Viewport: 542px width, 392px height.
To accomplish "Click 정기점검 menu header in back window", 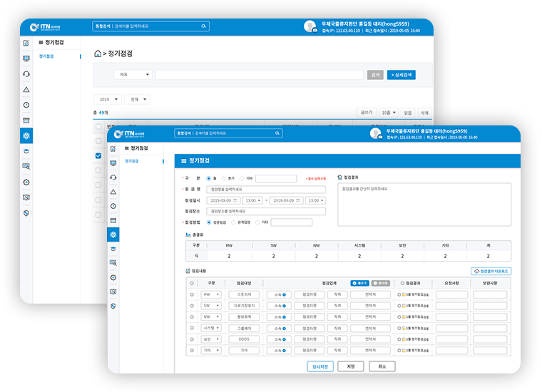I will (51, 42).
